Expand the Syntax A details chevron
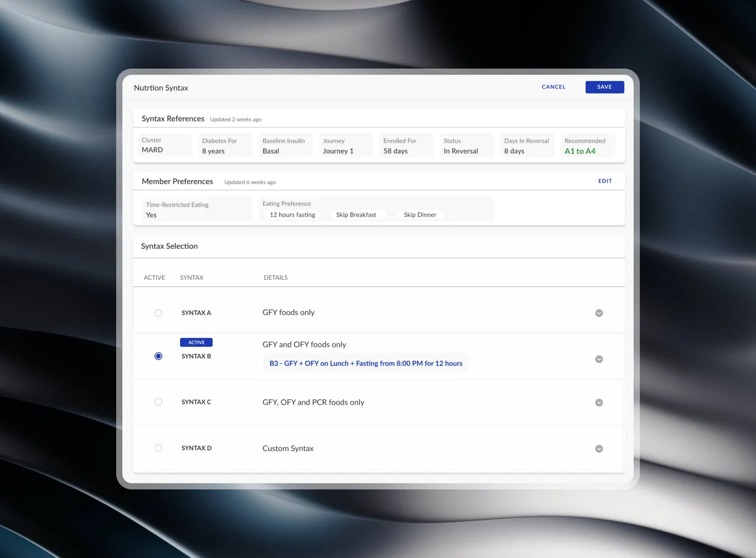This screenshot has width=756, height=558. [599, 313]
